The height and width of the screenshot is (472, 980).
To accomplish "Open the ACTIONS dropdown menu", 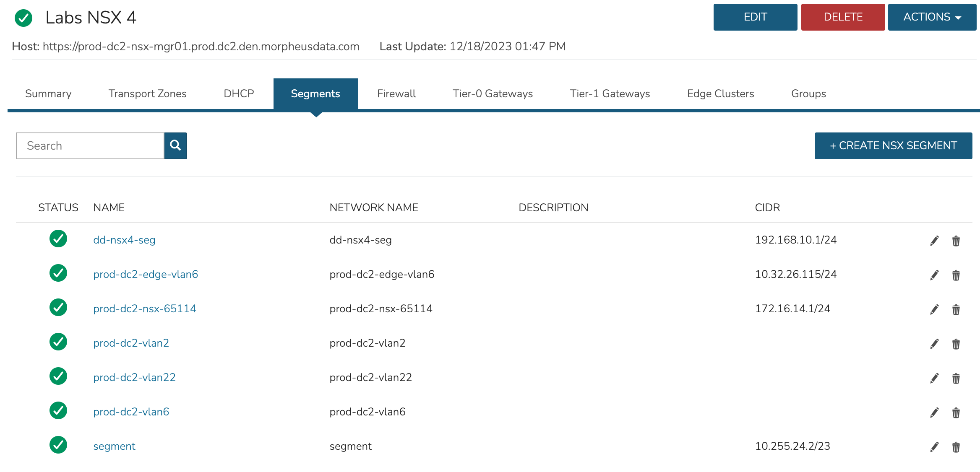I will [x=932, y=17].
